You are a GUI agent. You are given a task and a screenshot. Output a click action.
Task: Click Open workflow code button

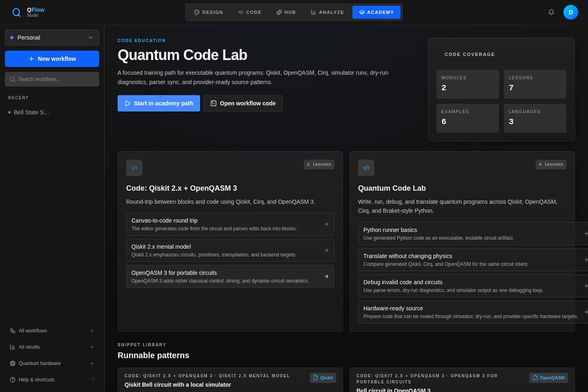coord(243,103)
